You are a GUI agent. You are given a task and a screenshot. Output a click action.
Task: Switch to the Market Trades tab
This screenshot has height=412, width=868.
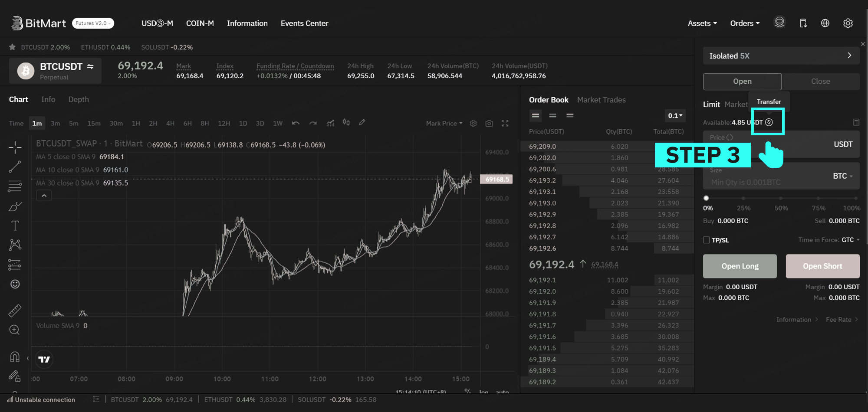tap(601, 100)
